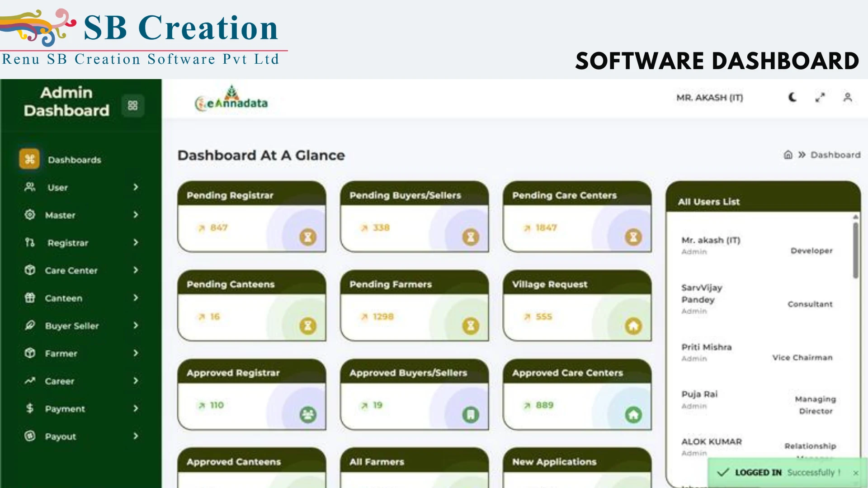The height and width of the screenshot is (488, 868).
Task: Expand the Farmer menu chevron
Action: click(x=136, y=353)
